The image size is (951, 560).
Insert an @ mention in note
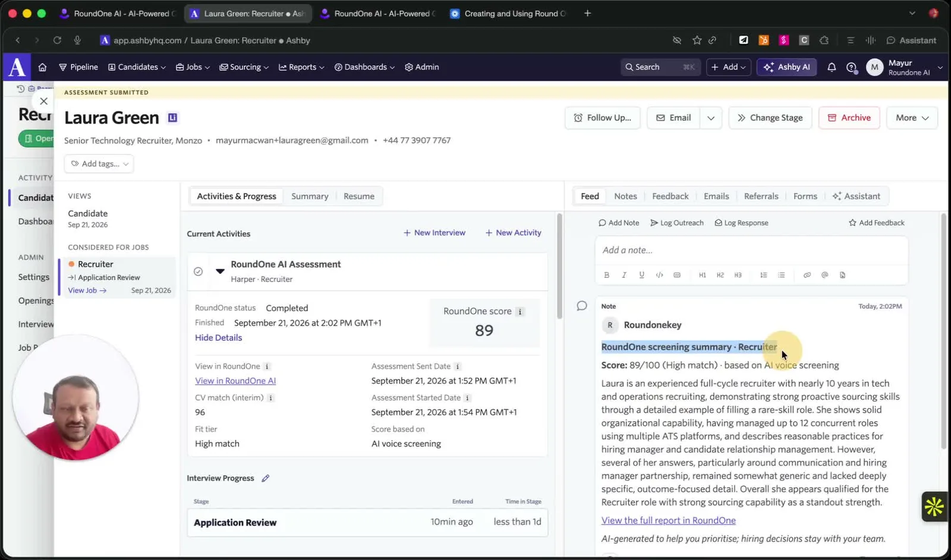tap(825, 275)
